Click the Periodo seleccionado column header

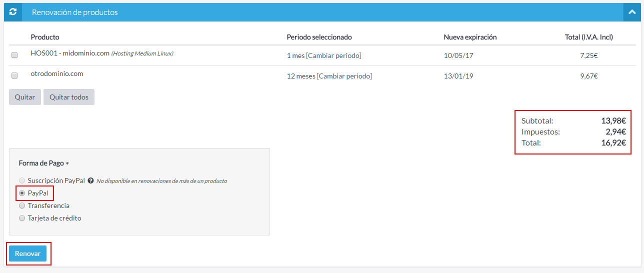click(x=319, y=37)
